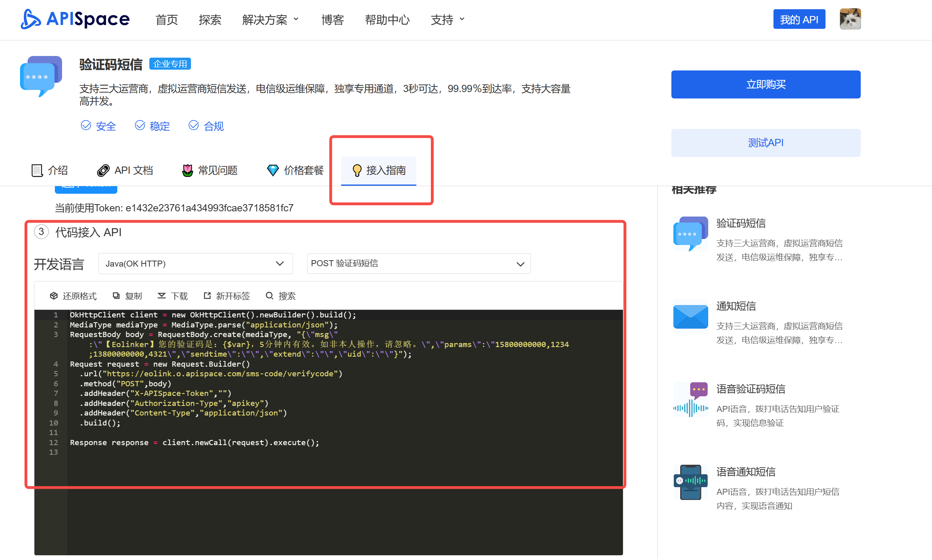Click the 测试API button

point(765,143)
